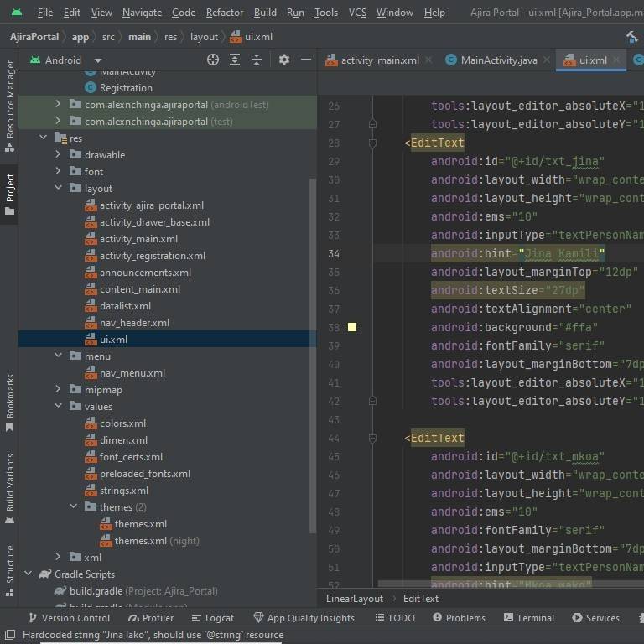Image resolution: width=644 pixels, height=644 pixels.
Task: Open Build Variants tool window
Action: (10, 489)
